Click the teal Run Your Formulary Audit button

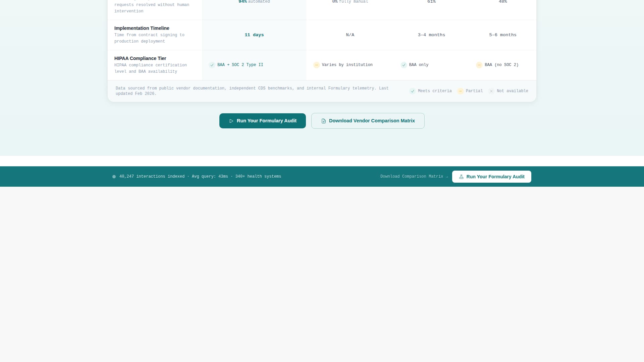263,121
